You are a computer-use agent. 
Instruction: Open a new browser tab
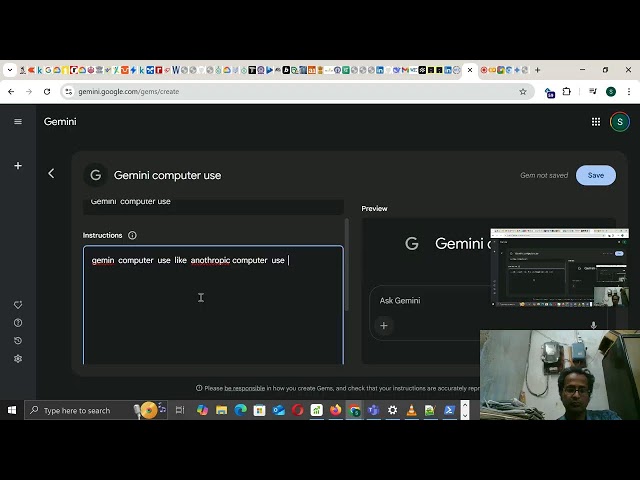pyautogui.click(x=538, y=70)
